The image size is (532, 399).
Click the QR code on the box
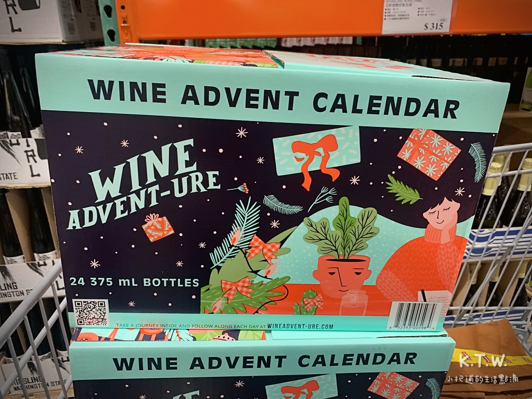coord(90,313)
